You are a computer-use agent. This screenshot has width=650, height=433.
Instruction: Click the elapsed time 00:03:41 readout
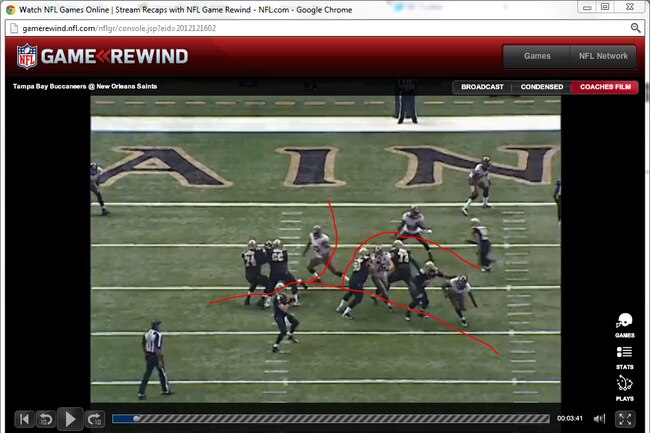pos(570,418)
